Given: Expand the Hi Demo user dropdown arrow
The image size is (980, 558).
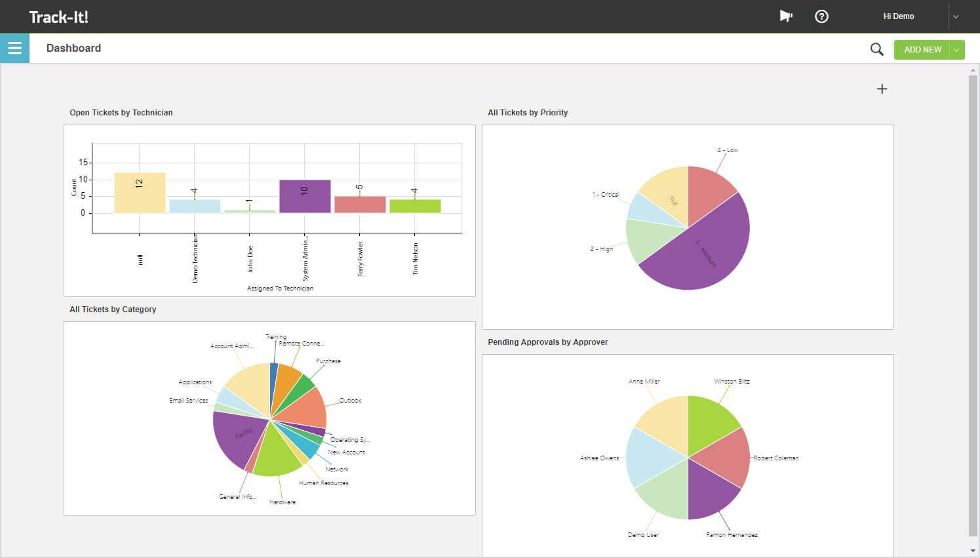Looking at the screenshot, I should coord(956,17).
